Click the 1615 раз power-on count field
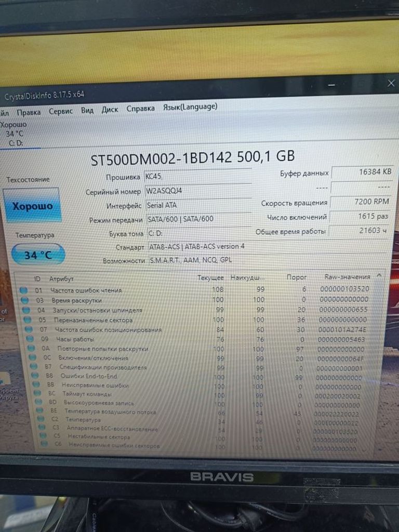Viewport: 399px width, 532px height. click(359, 216)
